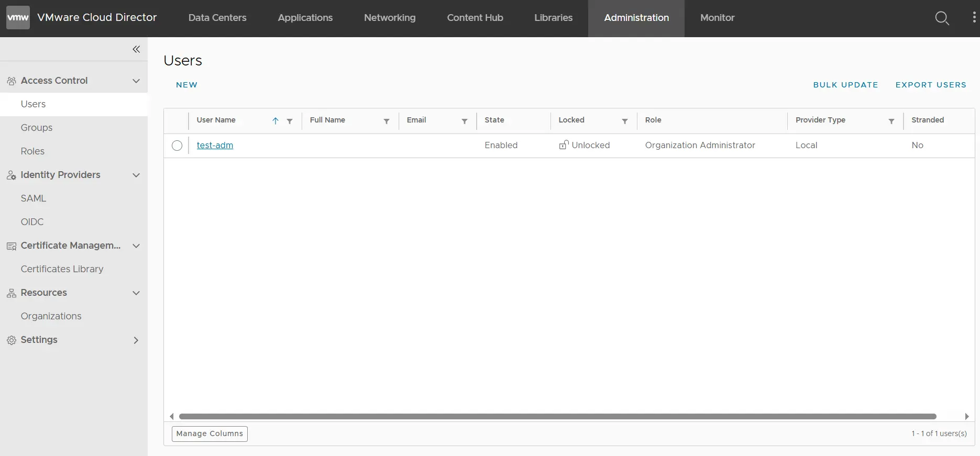Click the Settings gear icon
The width and height of the screenshot is (980, 456).
[12, 340]
